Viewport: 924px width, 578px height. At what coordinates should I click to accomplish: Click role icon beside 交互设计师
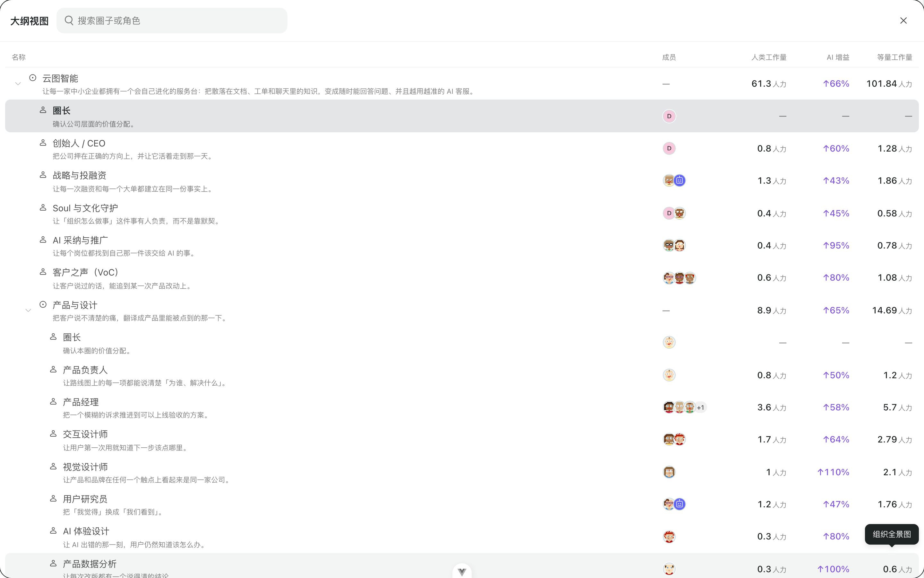(x=54, y=434)
